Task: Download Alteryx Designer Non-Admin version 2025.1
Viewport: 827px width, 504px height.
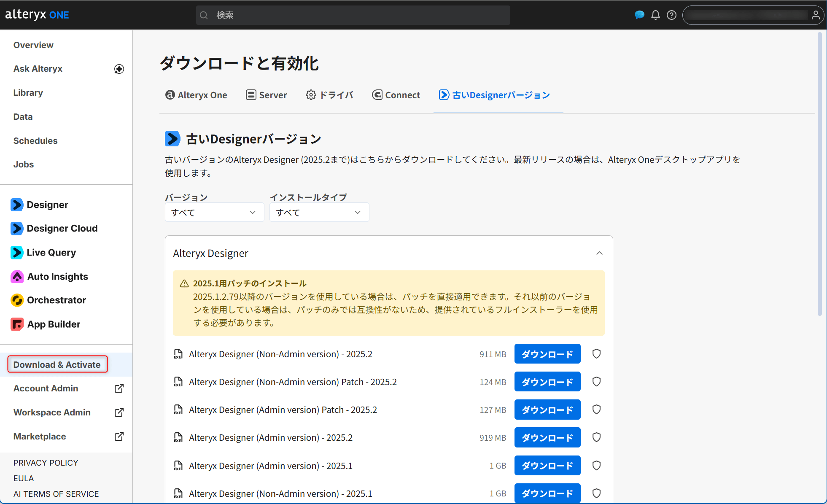Action: [547, 493]
